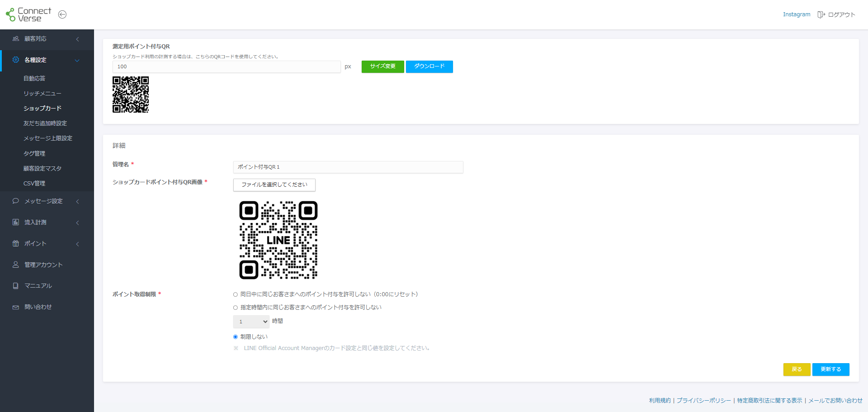This screenshot has width=868, height=412.
Task: Open the ショップカード submenu item
Action: [42, 108]
